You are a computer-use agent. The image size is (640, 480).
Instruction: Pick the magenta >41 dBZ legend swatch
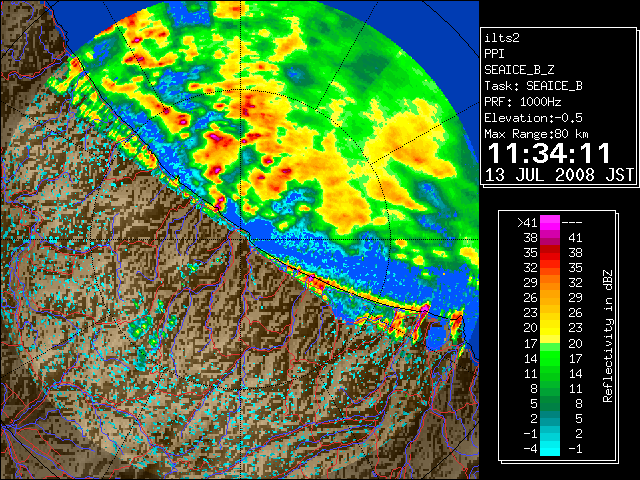point(550,222)
